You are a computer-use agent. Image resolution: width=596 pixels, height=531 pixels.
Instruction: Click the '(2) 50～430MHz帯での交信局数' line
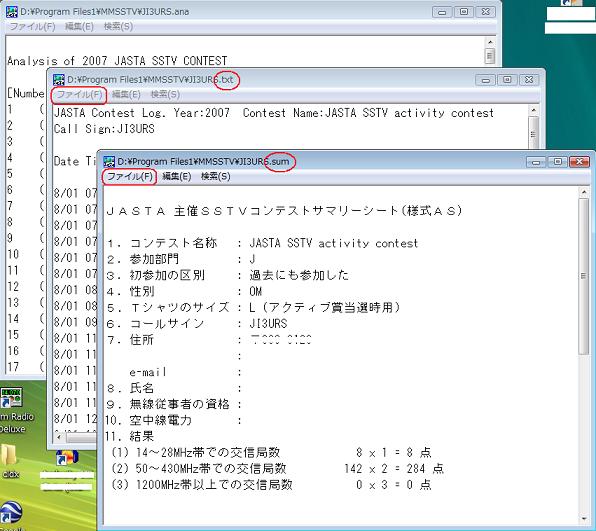point(277,469)
